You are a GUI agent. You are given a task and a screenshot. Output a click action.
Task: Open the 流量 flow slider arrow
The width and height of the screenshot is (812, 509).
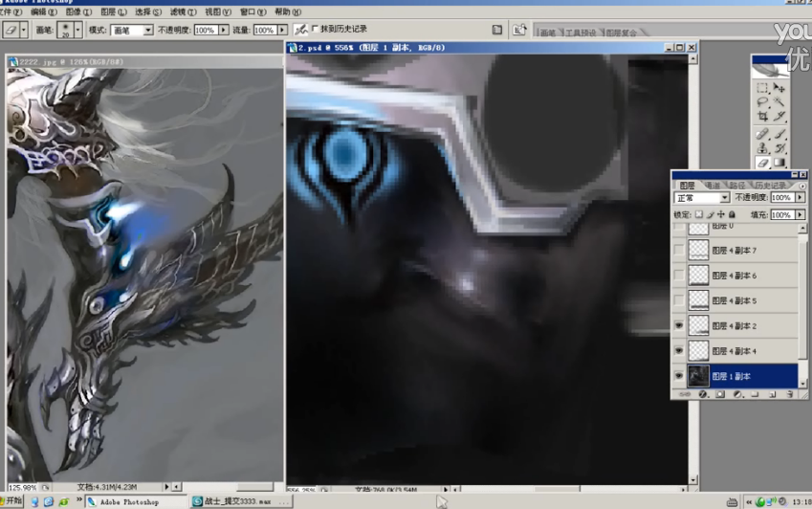[x=283, y=30]
